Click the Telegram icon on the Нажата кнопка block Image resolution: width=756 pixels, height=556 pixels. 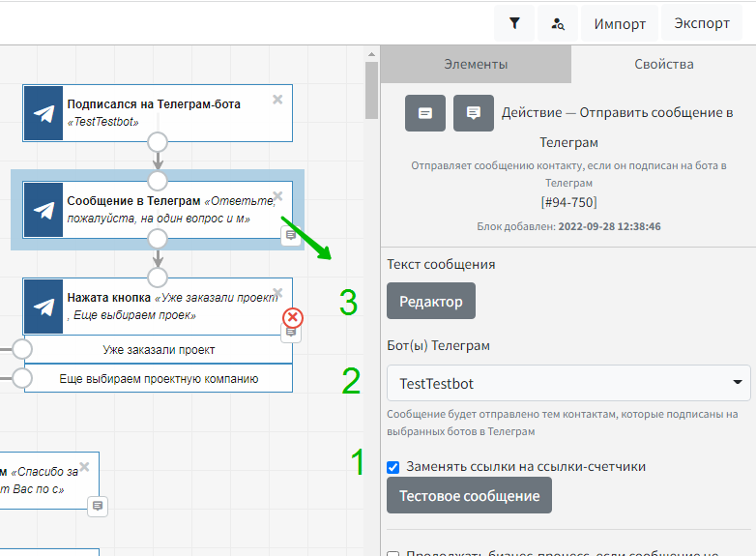pyautogui.click(x=44, y=307)
